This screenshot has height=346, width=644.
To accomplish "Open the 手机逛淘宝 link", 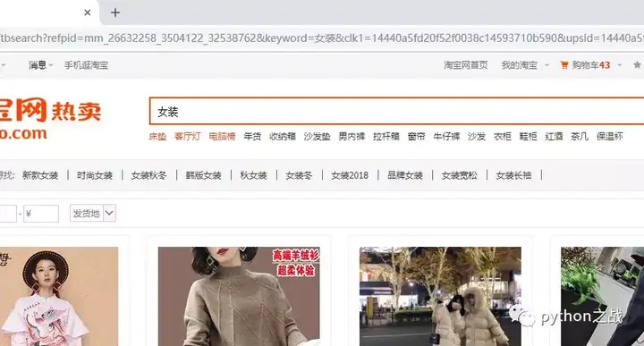I will tap(86, 65).
